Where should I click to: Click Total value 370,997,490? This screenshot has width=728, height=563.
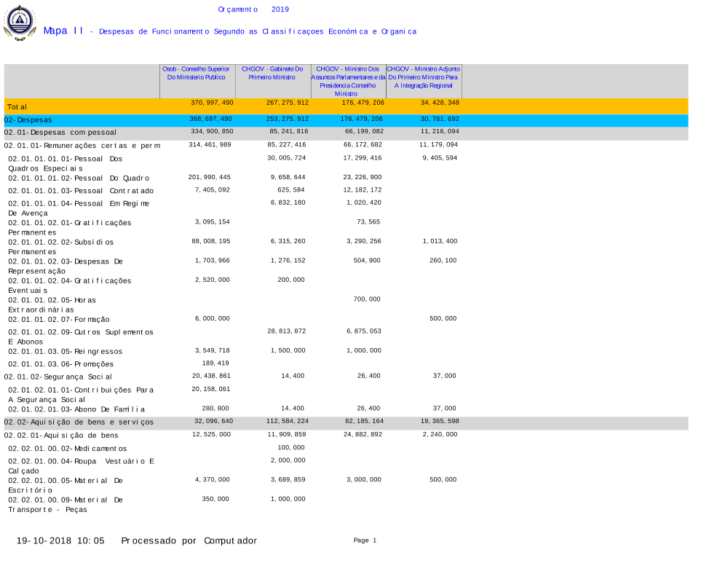pyautogui.click(x=212, y=103)
